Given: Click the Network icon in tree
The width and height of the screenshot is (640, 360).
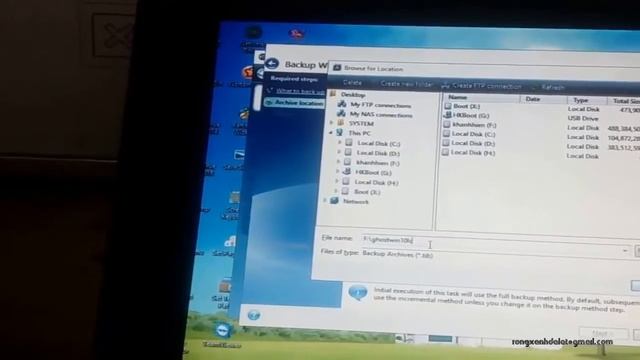Looking at the screenshot, I should click(334, 200).
